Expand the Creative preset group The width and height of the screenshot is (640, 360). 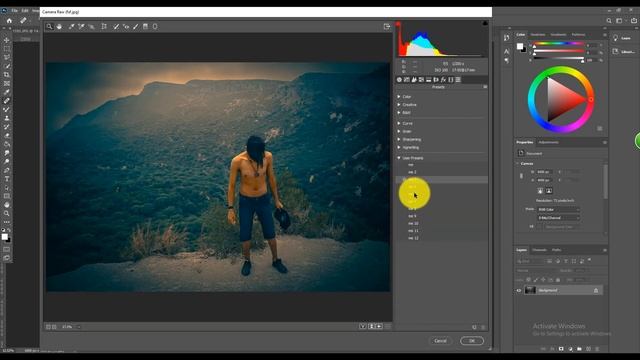[399, 104]
